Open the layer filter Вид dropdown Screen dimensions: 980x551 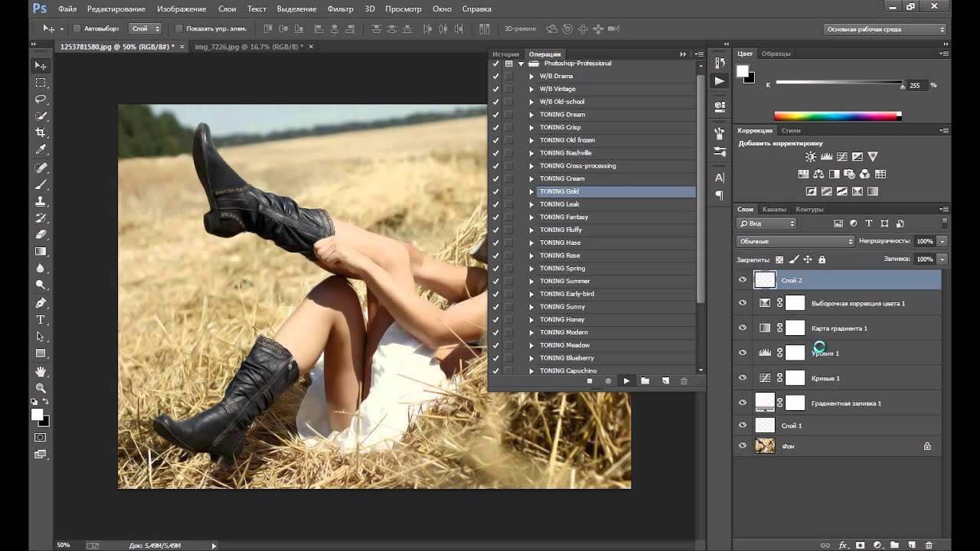766,223
